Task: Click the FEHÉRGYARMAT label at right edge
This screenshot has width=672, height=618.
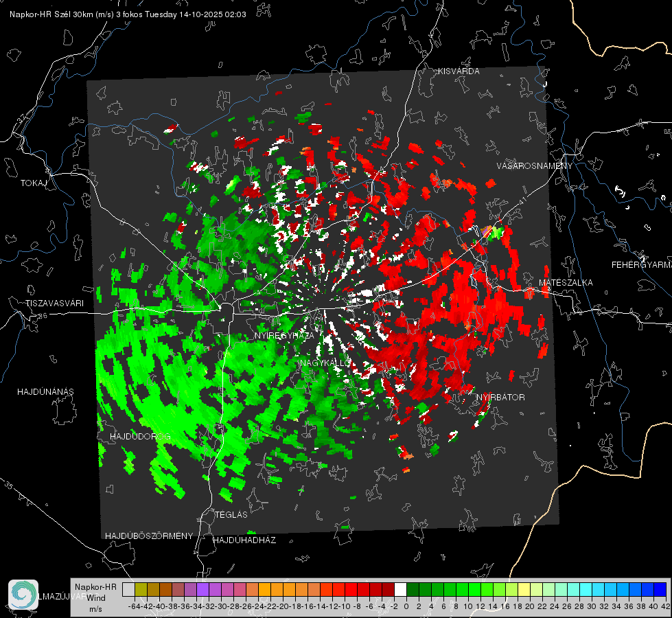Action: [641, 265]
